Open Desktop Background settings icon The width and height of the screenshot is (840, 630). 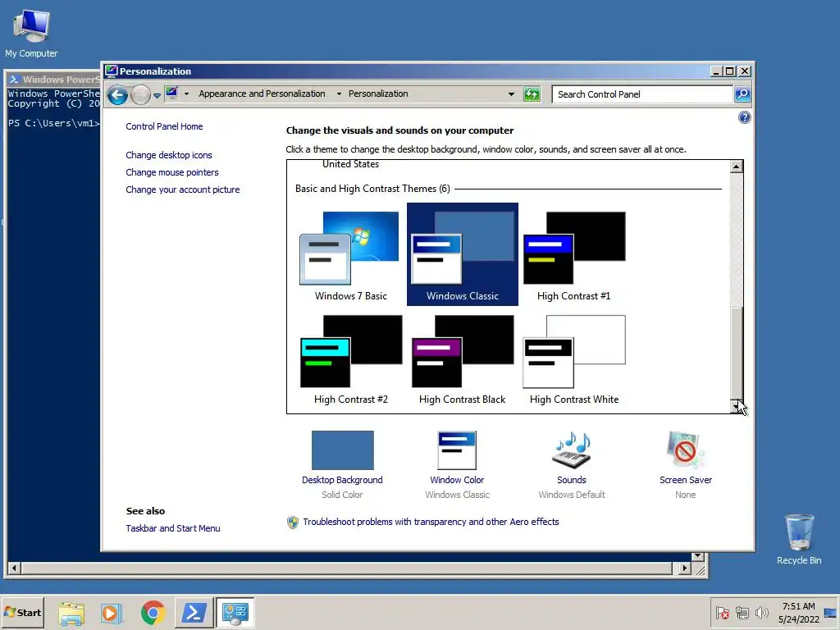tap(342, 450)
